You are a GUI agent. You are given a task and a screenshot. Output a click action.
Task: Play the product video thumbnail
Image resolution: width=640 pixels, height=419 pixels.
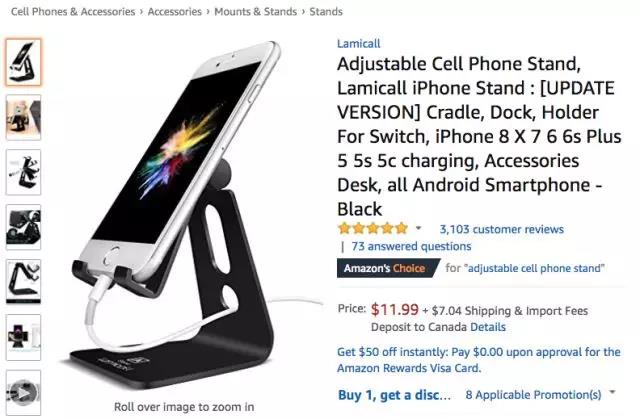click(23, 393)
